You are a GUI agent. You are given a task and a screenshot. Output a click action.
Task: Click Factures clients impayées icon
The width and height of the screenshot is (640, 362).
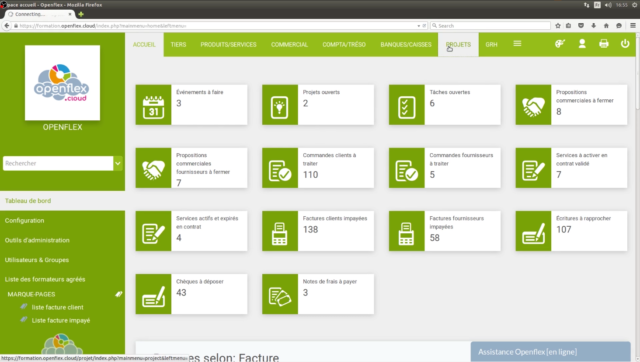[280, 231]
